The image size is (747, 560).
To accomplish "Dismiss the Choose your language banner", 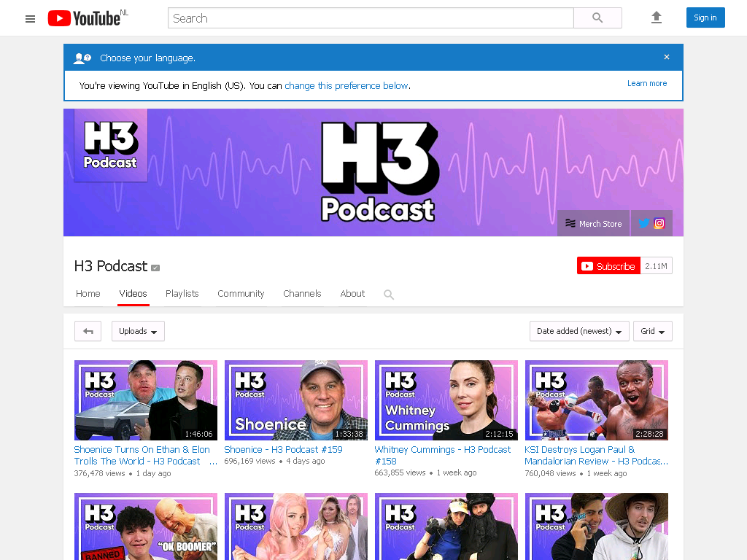I will point(667,57).
